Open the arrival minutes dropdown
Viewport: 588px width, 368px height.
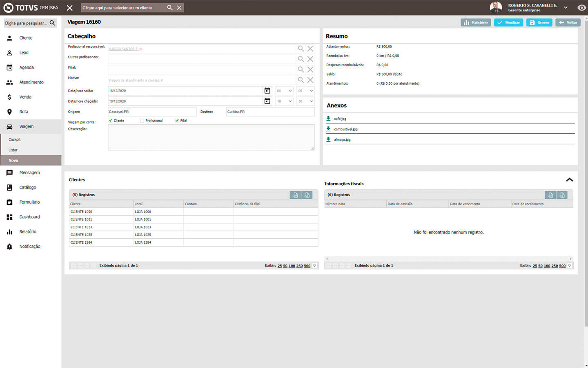tap(305, 101)
